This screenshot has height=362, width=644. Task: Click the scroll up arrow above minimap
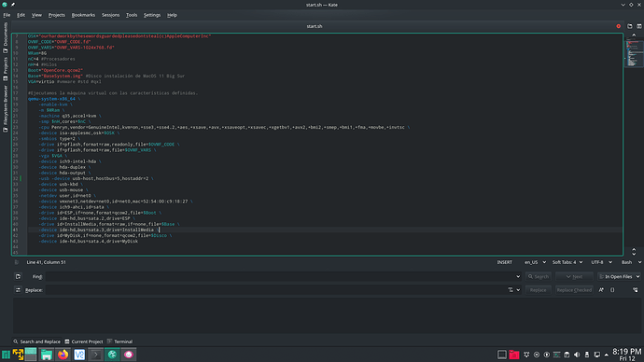click(x=634, y=35)
